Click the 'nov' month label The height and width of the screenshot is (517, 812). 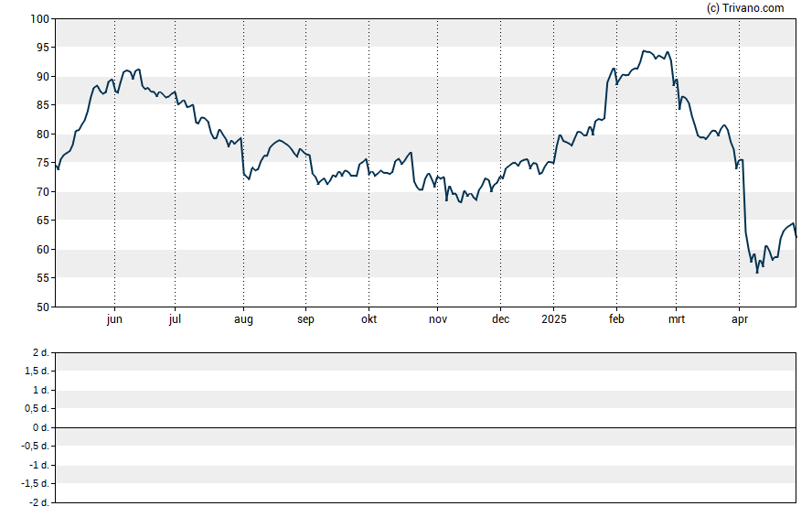coord(438,319)
